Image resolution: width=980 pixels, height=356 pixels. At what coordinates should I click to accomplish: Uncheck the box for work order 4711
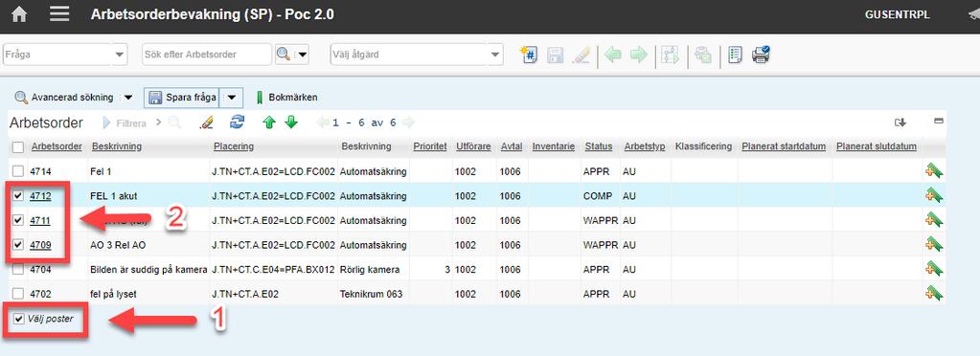coord(18,220)
